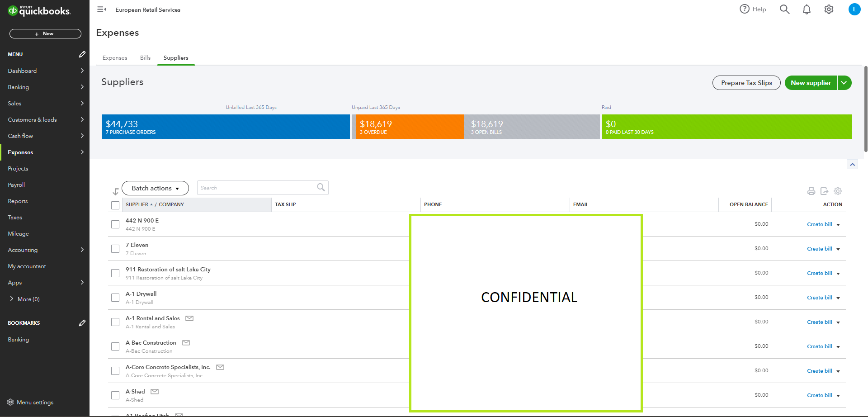Image resolution: width=868 pixels, height=417 pixels.
Task: Open Create bill dropdown for A-1 Rental and Sales
Action: tap(838, 322)
